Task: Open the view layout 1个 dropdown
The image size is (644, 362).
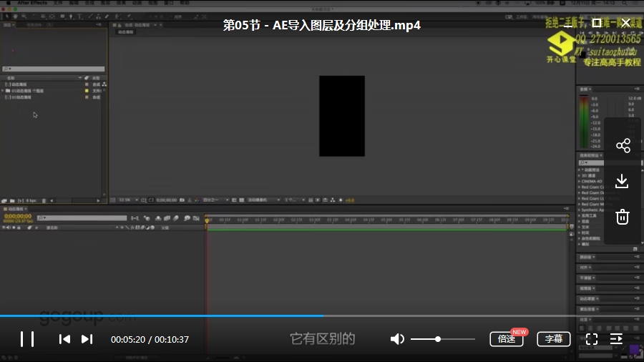Action: (x=295, y=200)
